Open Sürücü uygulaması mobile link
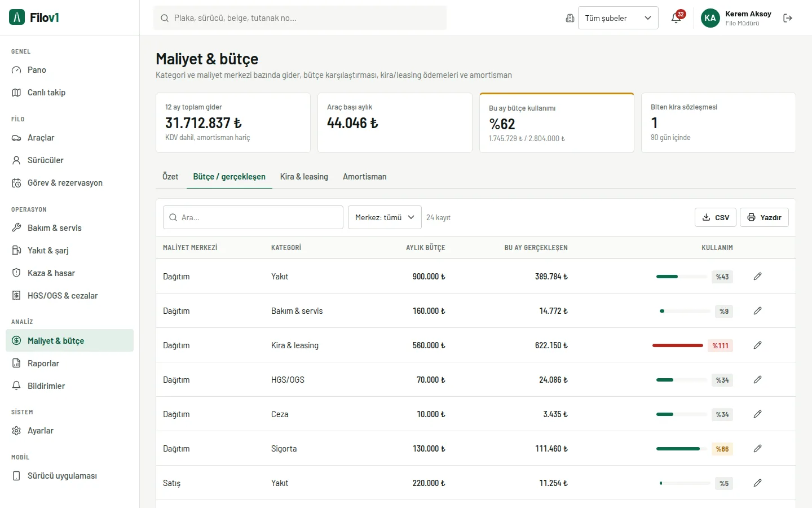The image size is (812, 508). tap(69, 476)
